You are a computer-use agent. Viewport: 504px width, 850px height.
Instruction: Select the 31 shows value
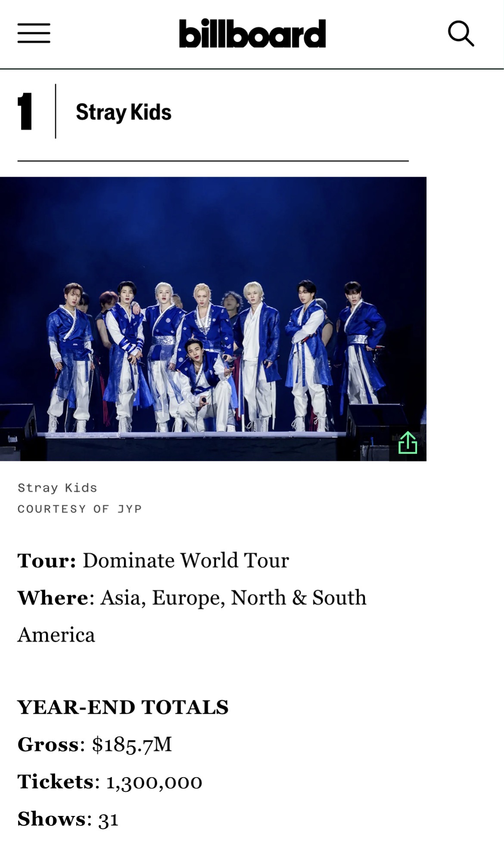[x=108, y=819]
